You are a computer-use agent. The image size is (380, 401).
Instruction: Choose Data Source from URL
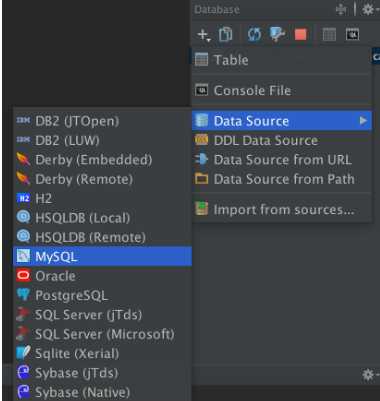tap(282, 160)
